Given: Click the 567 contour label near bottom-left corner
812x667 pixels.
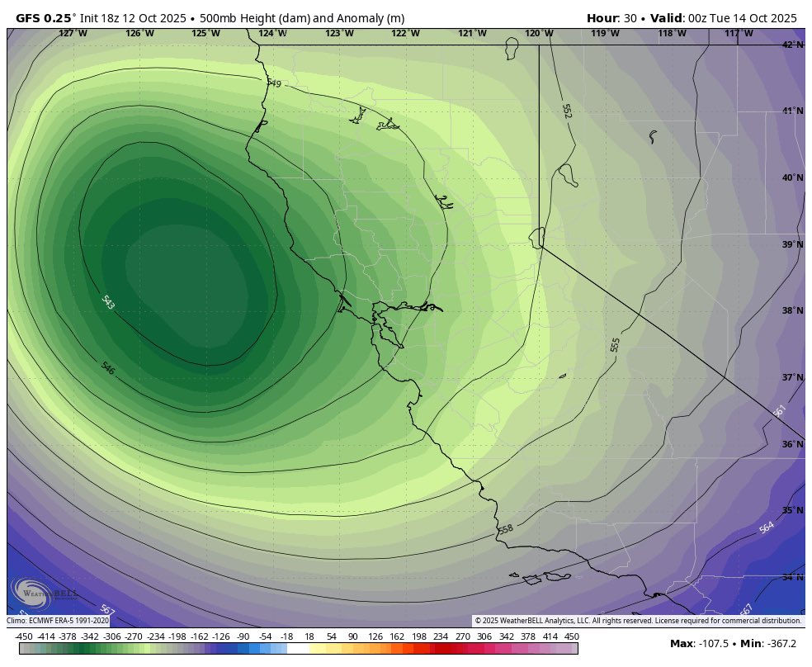Looking at the screenshot, I should tap(107, 611).
